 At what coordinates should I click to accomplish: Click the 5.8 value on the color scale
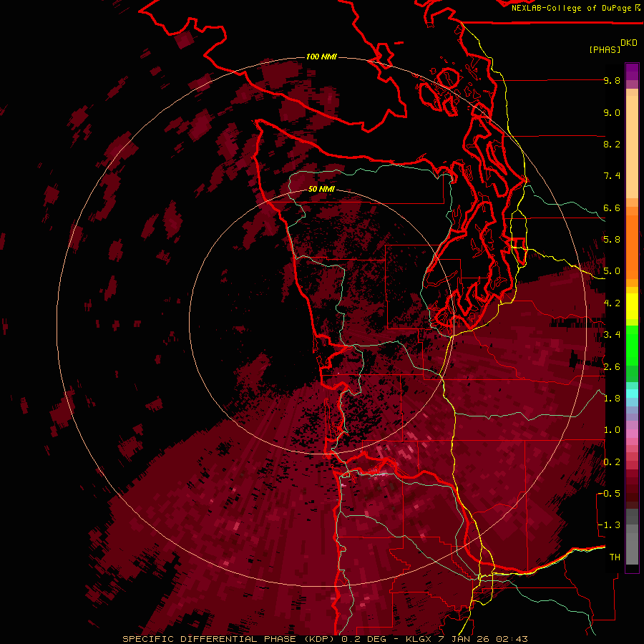tap(612, 240)
